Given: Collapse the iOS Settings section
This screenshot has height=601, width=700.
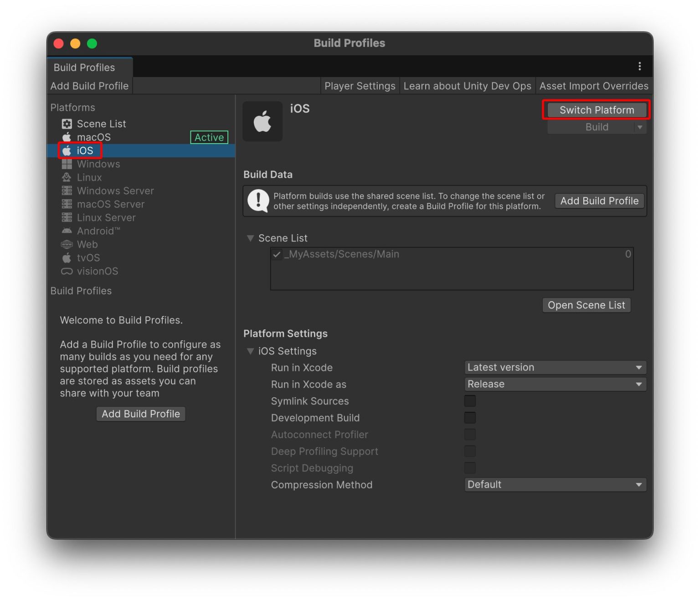Looking at the screenshot, I should 251,351.
